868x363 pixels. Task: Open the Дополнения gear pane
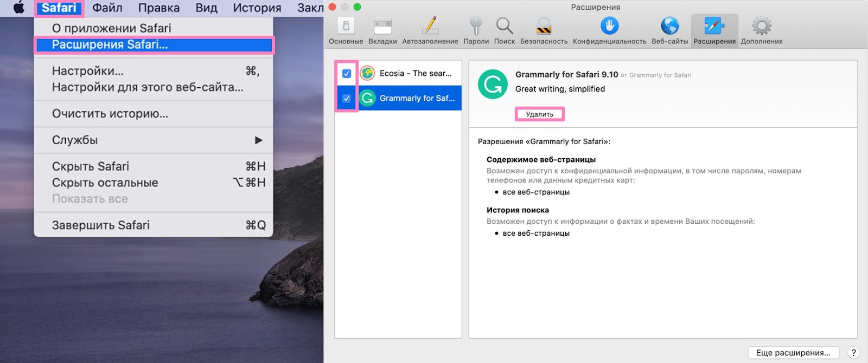coord(762,30)
